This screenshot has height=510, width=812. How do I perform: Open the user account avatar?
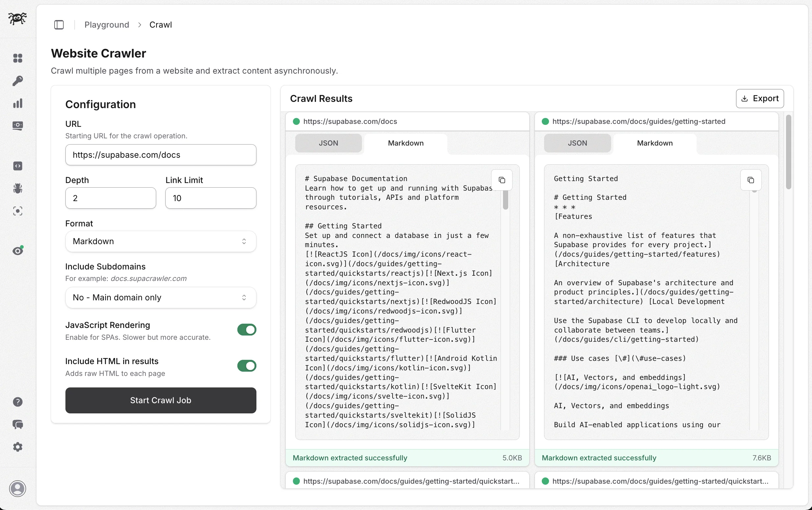coord(17,488)
